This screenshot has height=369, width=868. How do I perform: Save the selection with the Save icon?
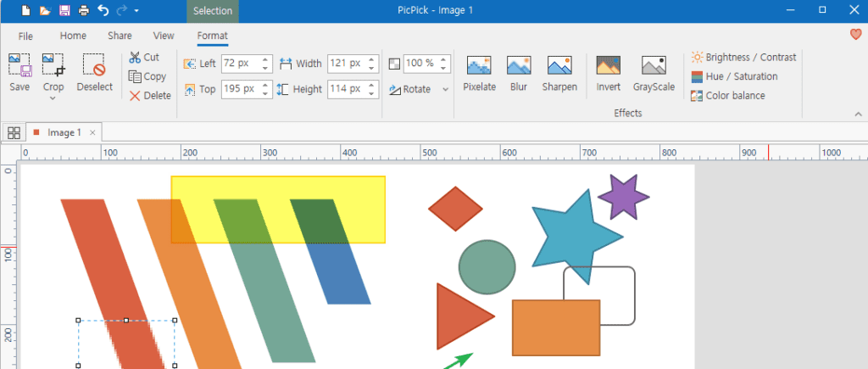click(x=20, y=72)
